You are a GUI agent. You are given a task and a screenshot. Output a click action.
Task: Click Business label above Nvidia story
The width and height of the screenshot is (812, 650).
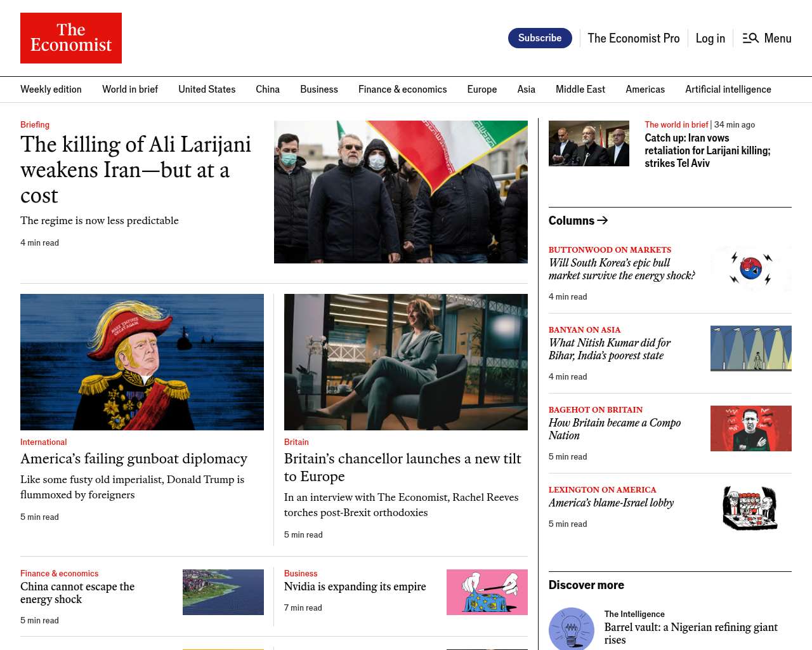click(x=301, y=573)
